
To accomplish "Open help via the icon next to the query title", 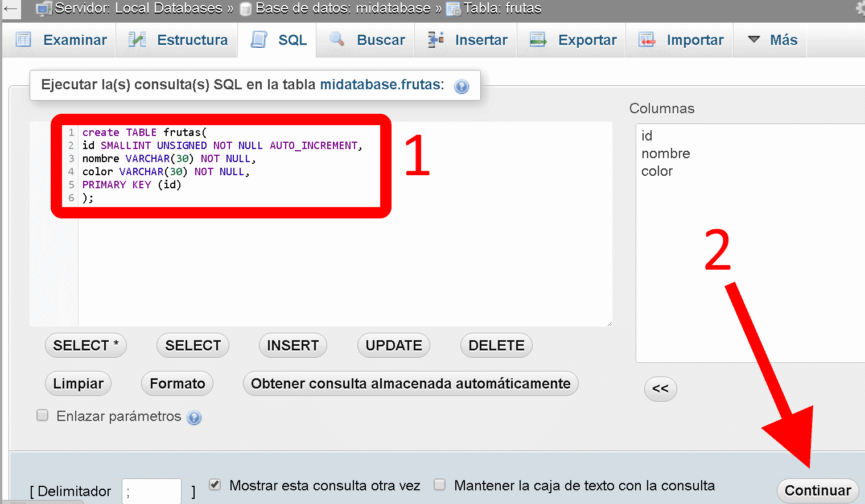I will [461, 86].
